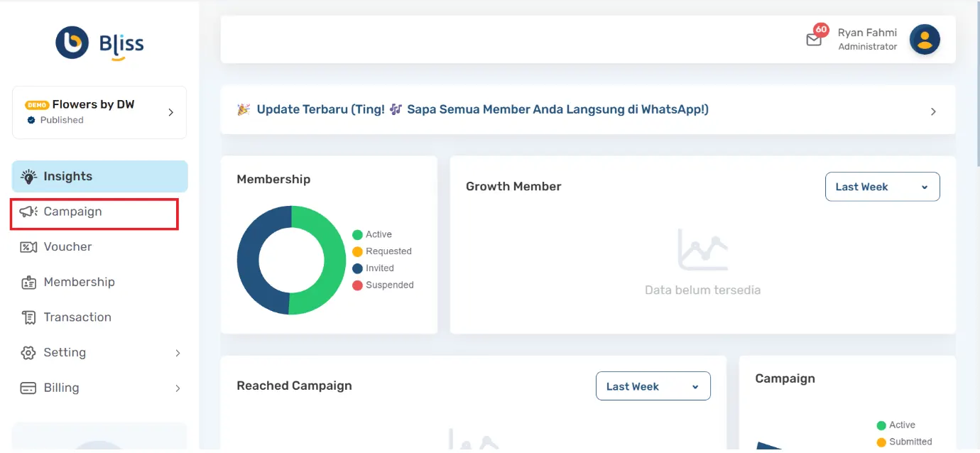Click the Billing wallet icon

28,388
